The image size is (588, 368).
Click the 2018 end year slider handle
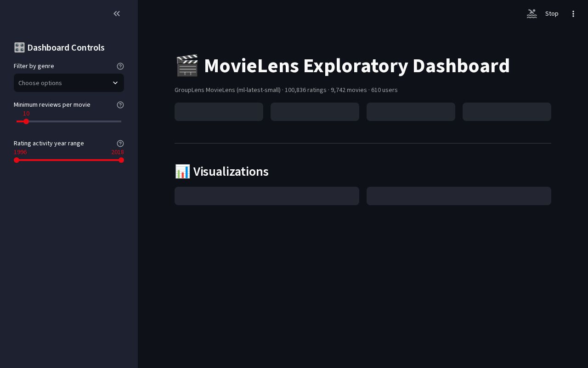click(121, 160)
